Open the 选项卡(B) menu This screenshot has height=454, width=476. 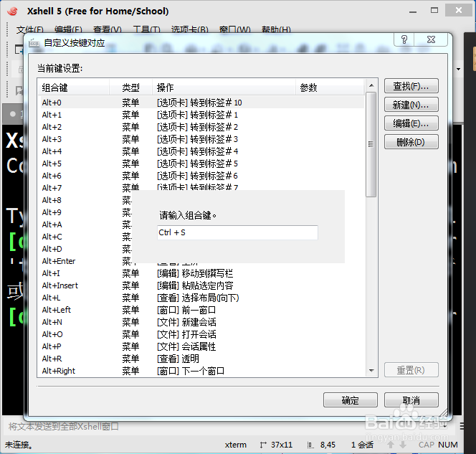pos(190,29)
